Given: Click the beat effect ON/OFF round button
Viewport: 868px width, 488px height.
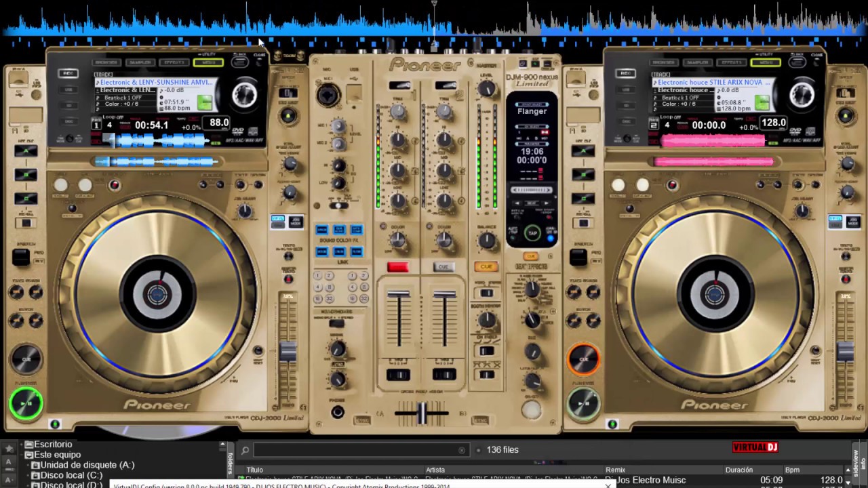Looking at the screenshot, I should 531,410.
